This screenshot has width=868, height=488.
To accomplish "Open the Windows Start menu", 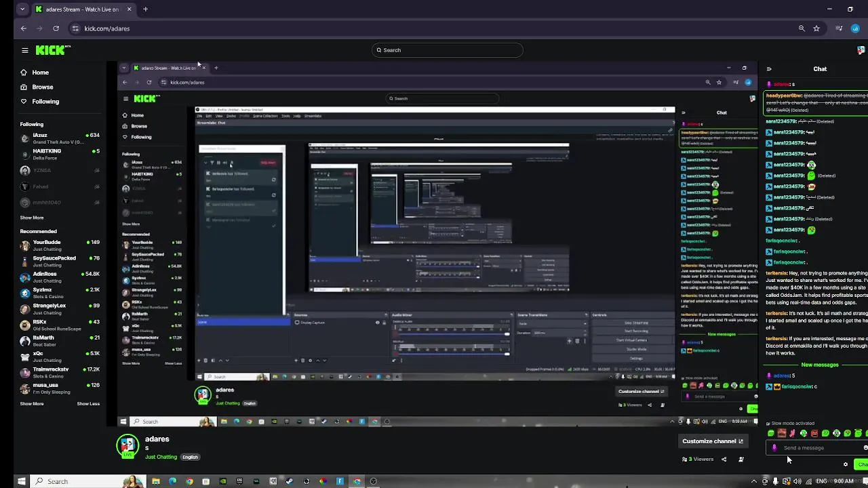I will tap(21, 481).
